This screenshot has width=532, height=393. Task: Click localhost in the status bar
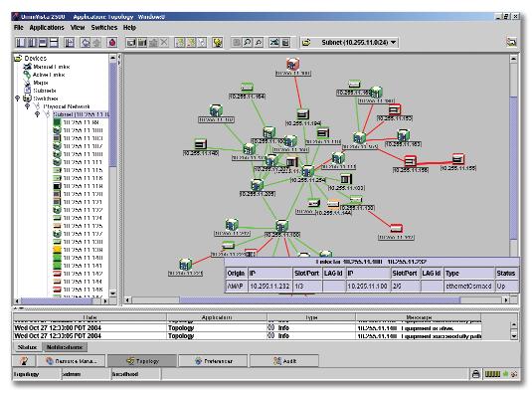pos(125,374)
